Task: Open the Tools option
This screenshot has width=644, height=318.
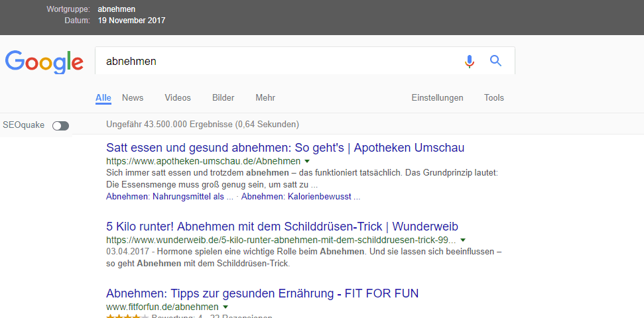Action: pyautogui.click(x=493, y=97)
